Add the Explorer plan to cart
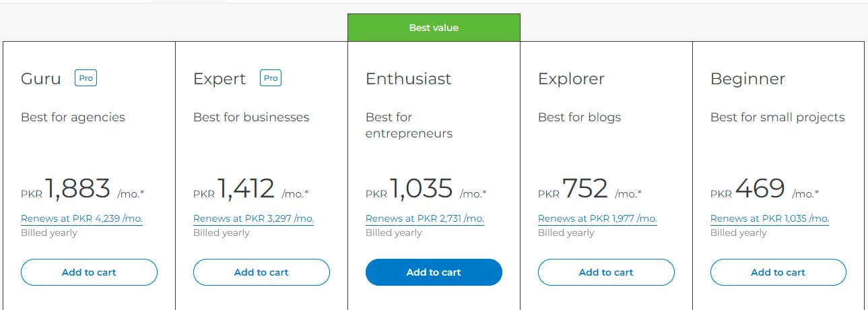Screen dimensions: 868x310 click(606, 272)
